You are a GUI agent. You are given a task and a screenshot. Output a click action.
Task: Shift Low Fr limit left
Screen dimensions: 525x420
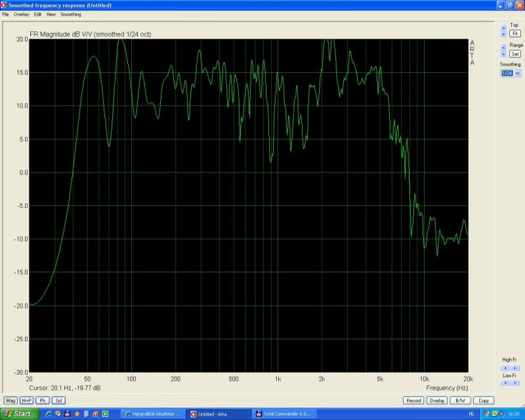coord(505,383)
